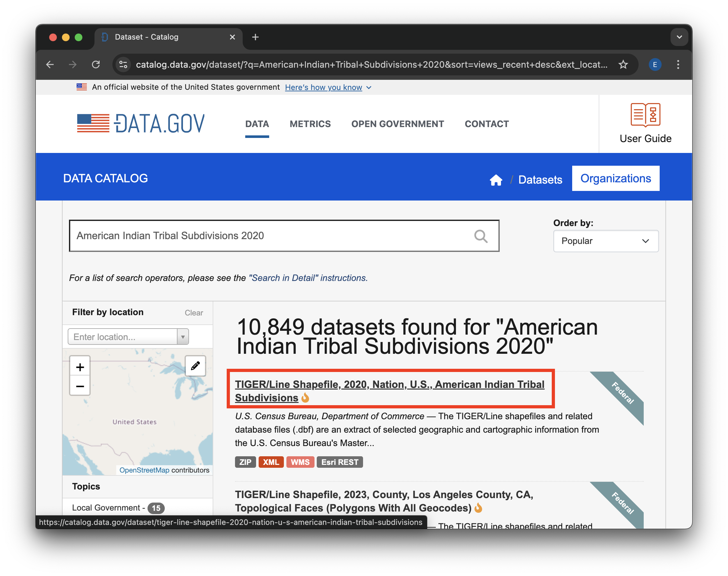Zoom in on the location map
The width and height of the screenshot is (728, 576).
pyautogui.click(x=80, y=367)
